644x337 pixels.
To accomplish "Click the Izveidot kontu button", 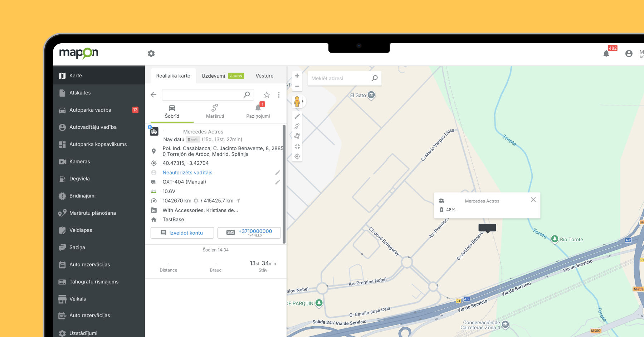I will 182,233.
